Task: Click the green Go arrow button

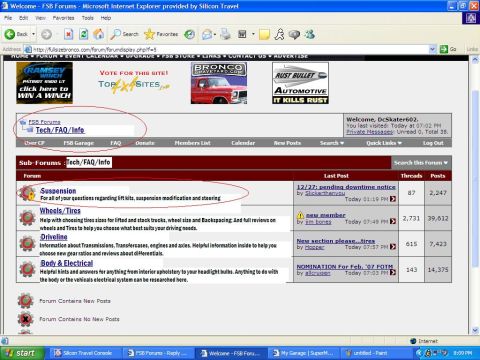Action: click(x=444, y=49)
